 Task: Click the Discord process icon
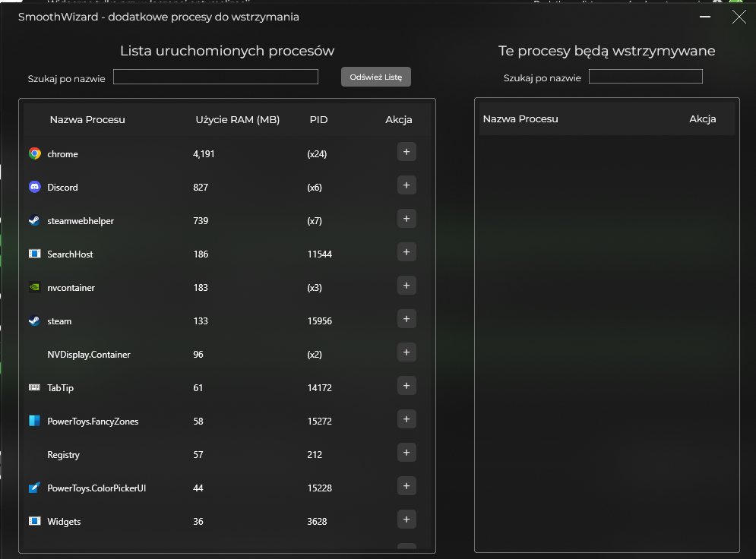[x=34, y=187]
